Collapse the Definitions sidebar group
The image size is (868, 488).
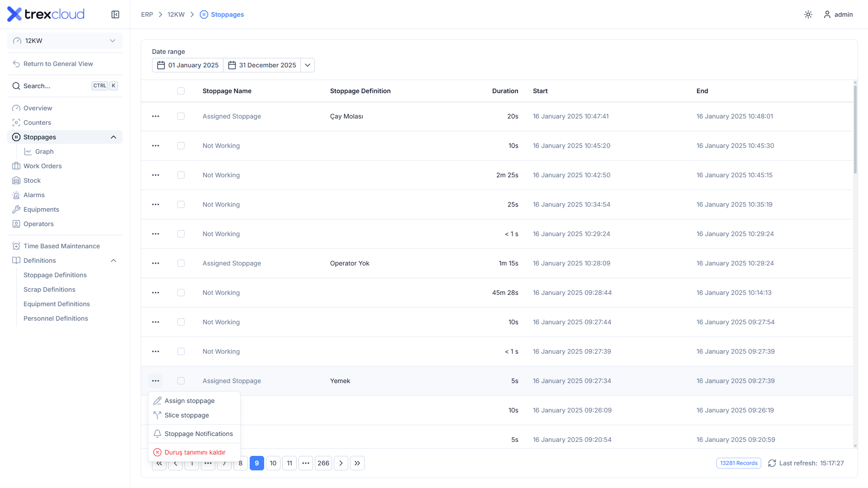(x=114, y=261)
